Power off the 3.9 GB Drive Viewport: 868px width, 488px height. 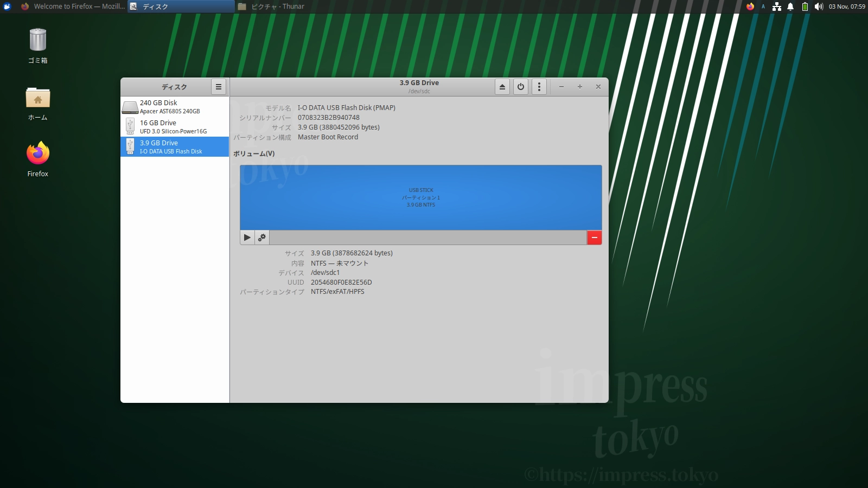[521, 87]
